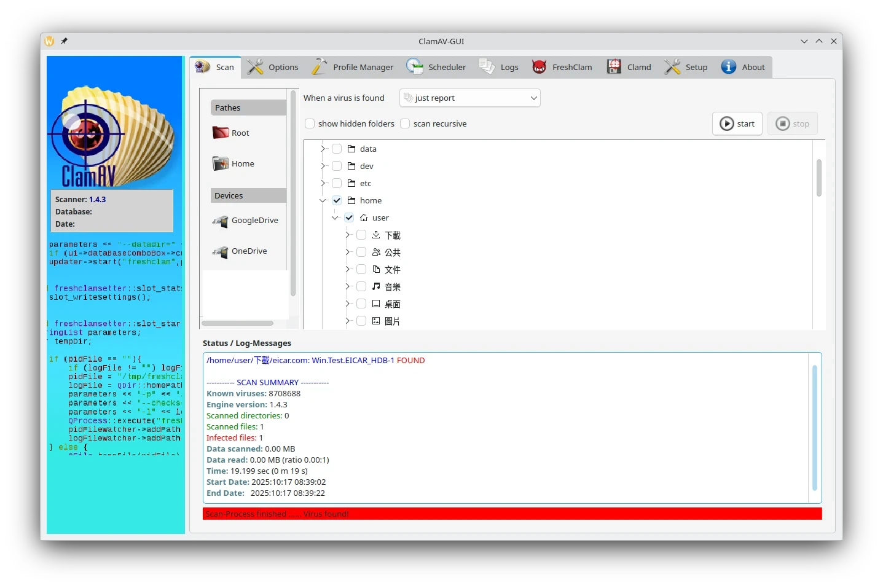Select the OneDrive device icon
Screen dimensions: 883x588
coord(220,251)
